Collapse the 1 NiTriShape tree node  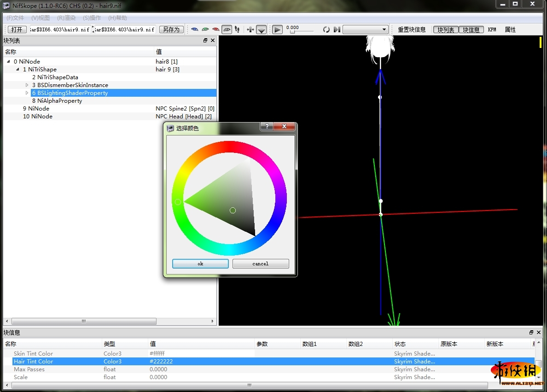(18, 70)
